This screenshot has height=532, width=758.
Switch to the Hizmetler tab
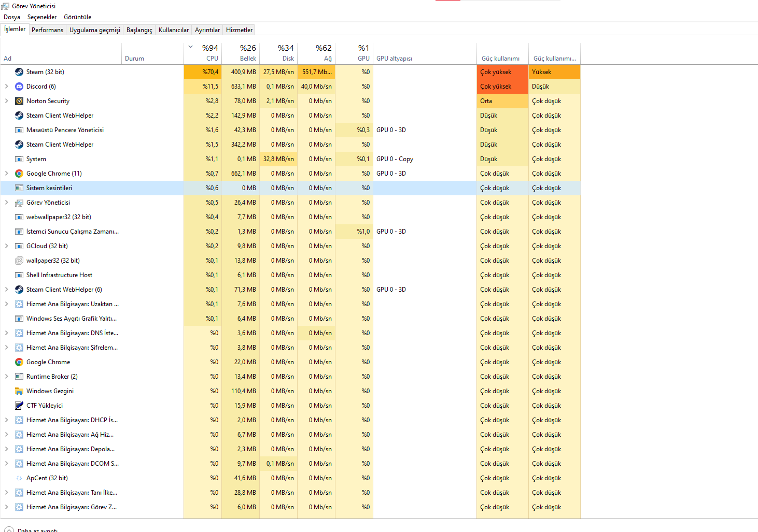(240, 30)
